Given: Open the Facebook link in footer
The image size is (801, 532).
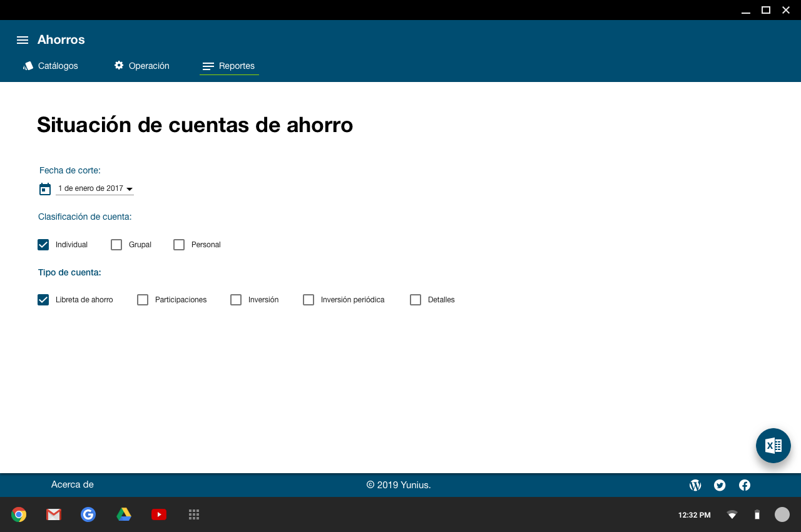Looking at the screenshot, I should pyautogui.click(x=745, y=485).
